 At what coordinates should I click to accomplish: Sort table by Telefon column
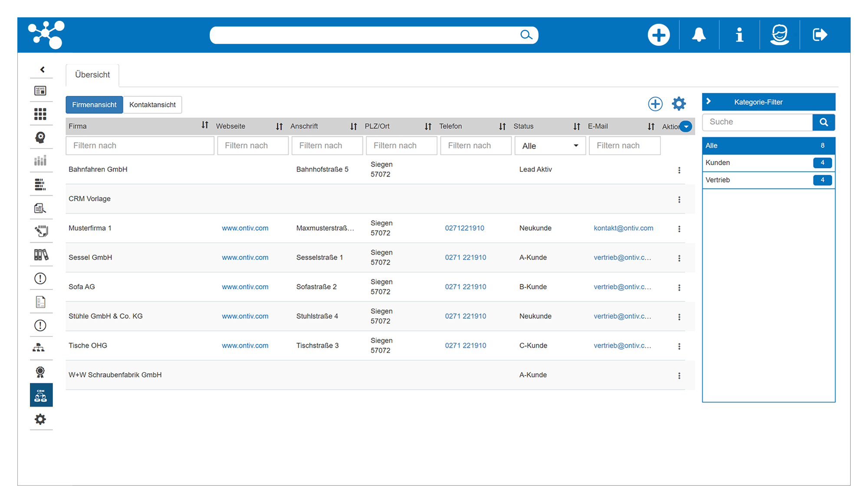(x=502, y=126)
